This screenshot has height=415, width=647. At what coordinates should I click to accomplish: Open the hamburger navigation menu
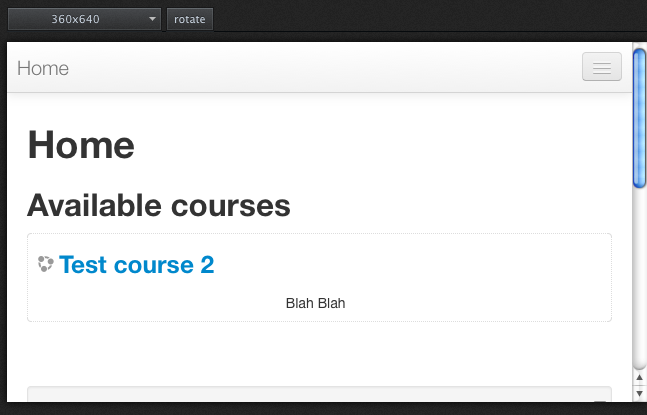[x=602, y=67]
